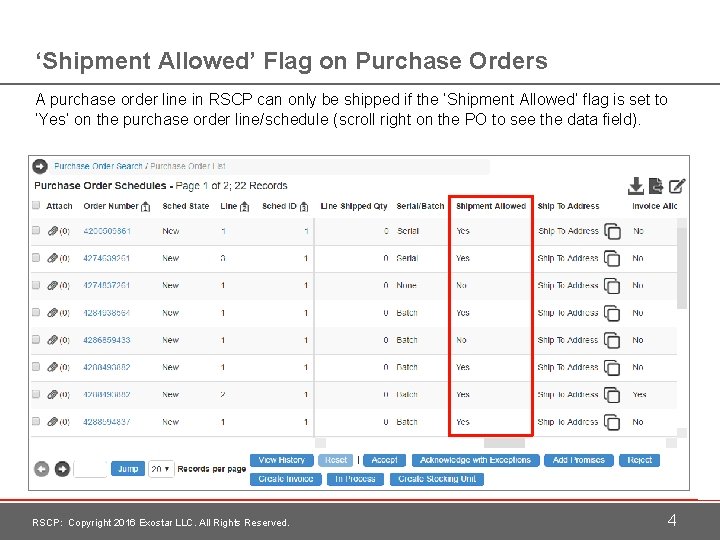The width and height of the screenshot is (720, 540).
Task: Click sort icon next to Sched ID
Action: [x=304, y=207]
